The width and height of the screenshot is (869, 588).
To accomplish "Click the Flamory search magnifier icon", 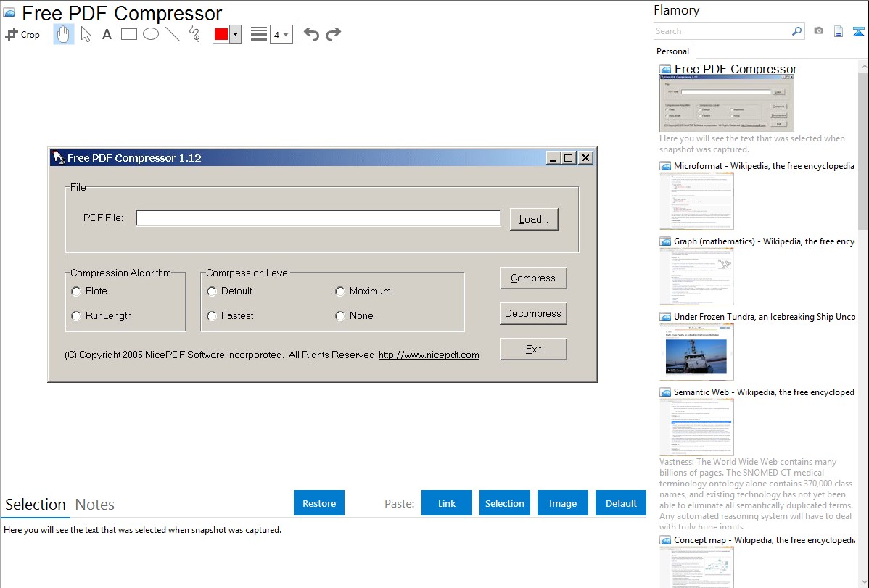I will tap(796, 31).
